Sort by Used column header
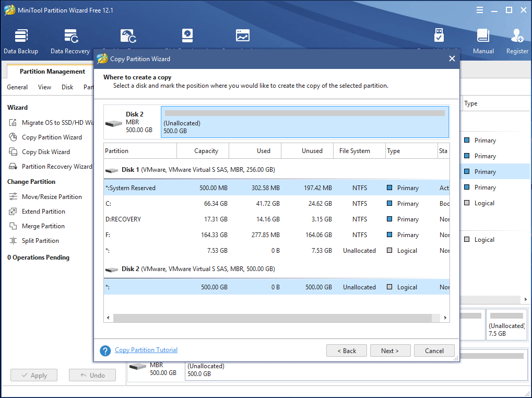 click(255, 150)
